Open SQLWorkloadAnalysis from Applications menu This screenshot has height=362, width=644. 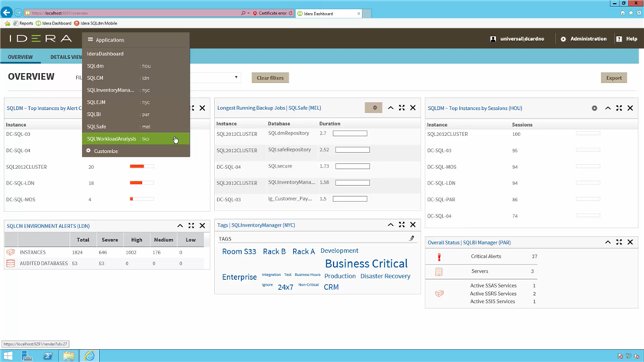(x=136, y=138)
